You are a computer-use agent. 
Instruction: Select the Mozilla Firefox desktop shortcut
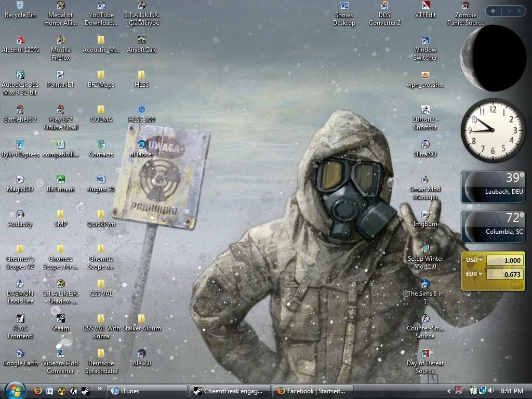click(60, 48)
